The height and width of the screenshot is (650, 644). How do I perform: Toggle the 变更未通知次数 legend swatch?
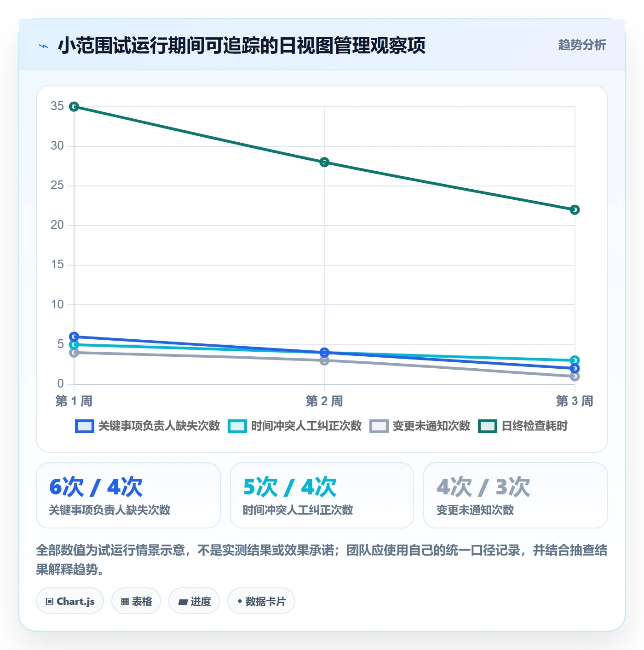tap(379, 426)
